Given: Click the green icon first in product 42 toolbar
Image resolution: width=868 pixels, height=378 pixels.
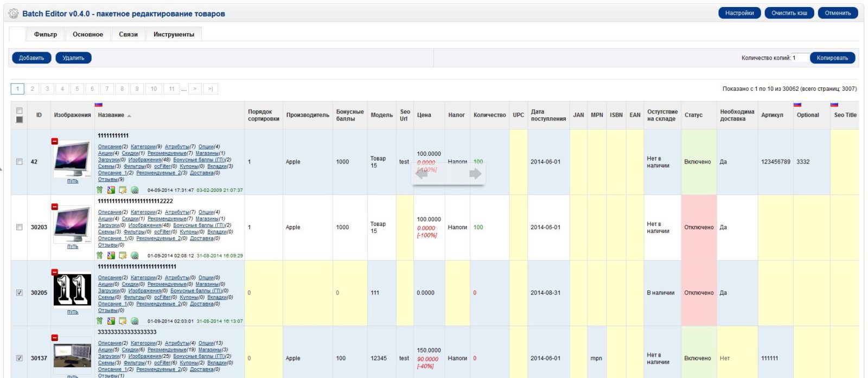Looking at the screenshot, I should coord(99,190).
